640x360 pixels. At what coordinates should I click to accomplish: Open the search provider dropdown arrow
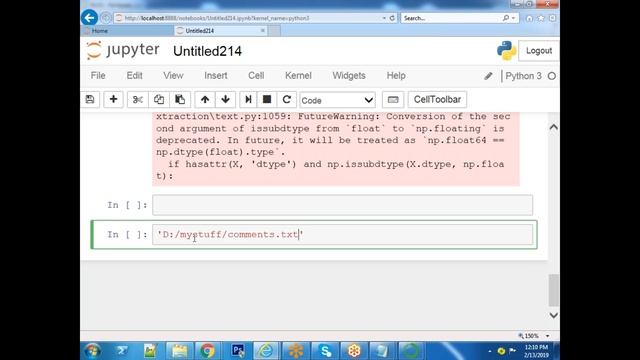coord(513,18)
